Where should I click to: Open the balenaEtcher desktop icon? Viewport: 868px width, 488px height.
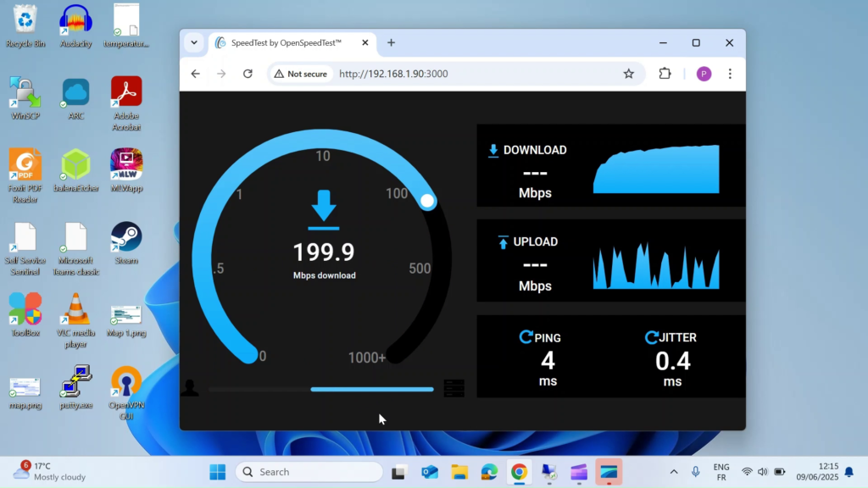pos(75,170)
